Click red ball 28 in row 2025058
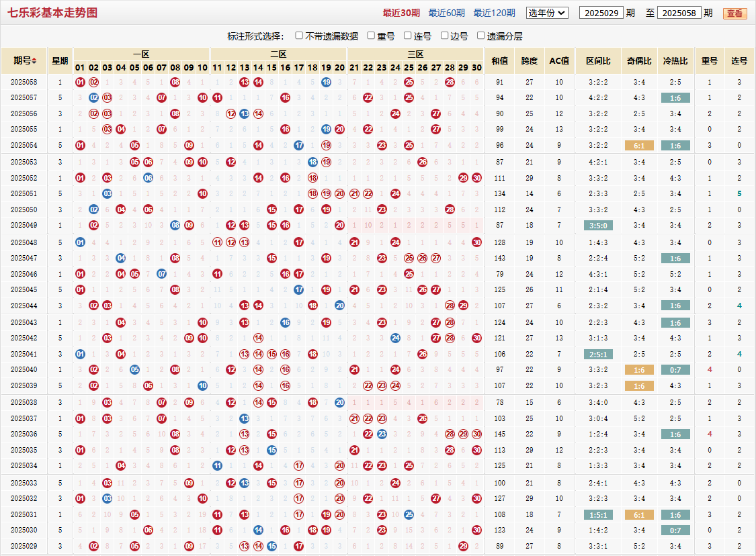Image resolution: width=756 pixels, height=556 pixels. 450,82
